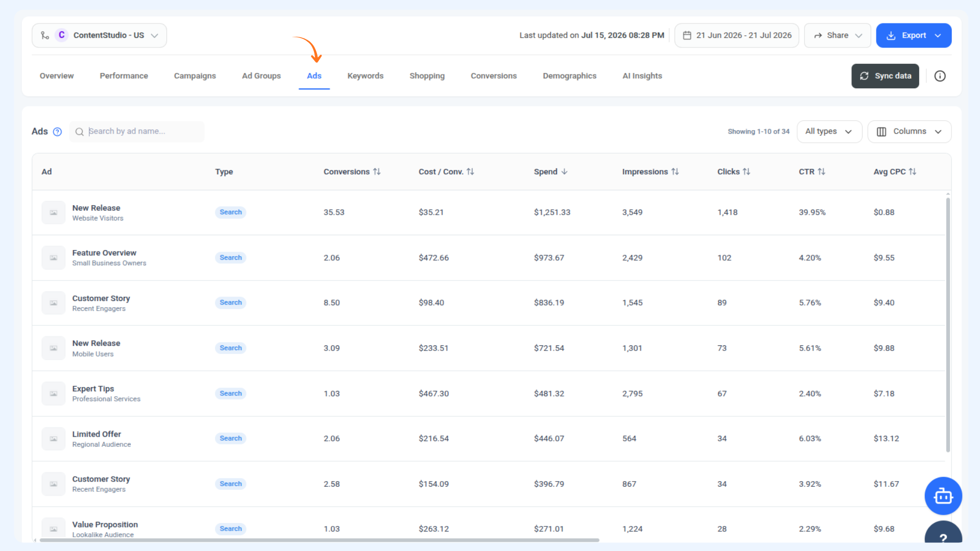Viewport: 980px width, 551px height.
Task: Open the Feature Overview ad name
Action: coord(104,253)
